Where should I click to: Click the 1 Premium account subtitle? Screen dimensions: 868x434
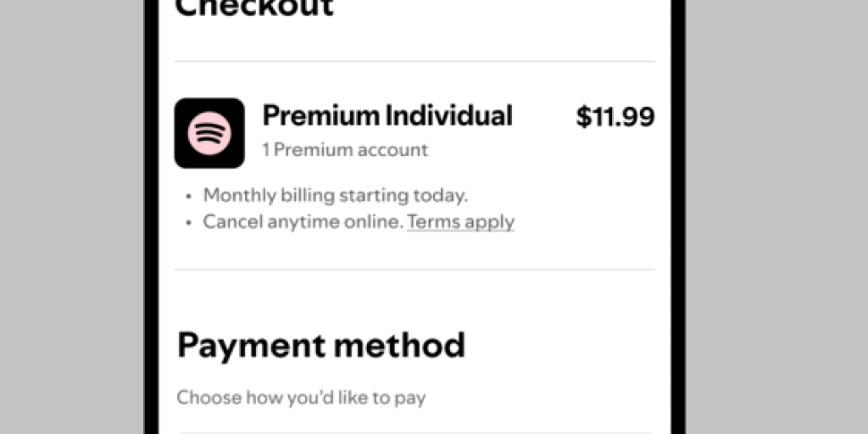click(x=344, y=150)
